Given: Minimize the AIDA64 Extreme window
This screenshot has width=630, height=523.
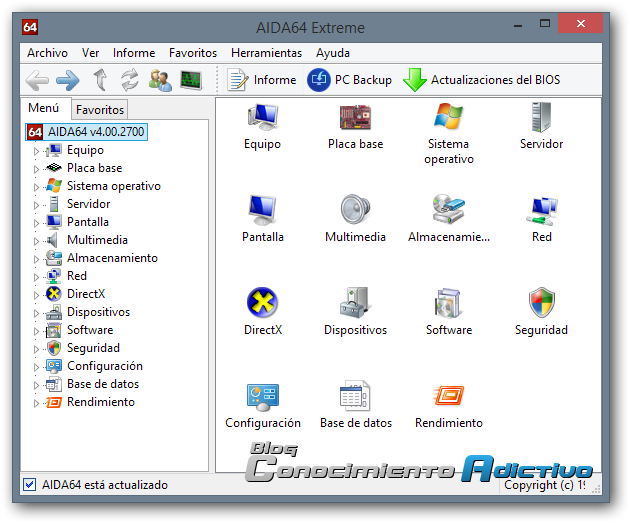Looking at the screenshot, I should (x=518, y=24).
